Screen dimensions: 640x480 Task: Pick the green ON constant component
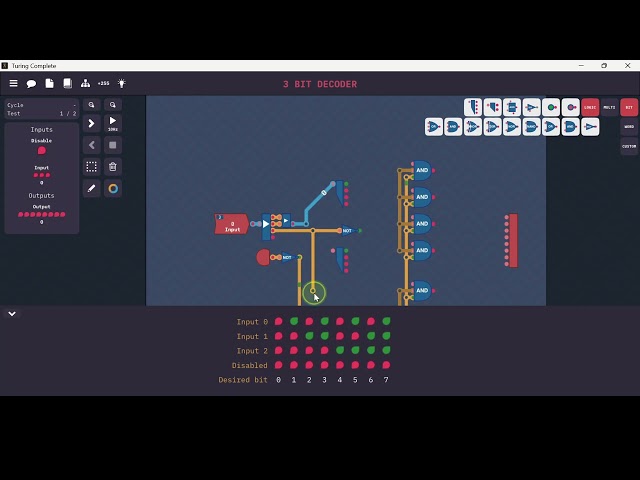tap(551, 107)
